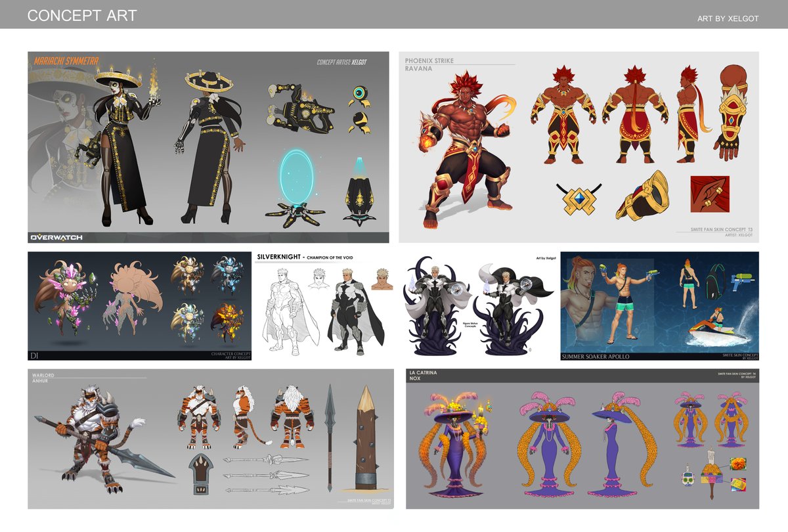Open the Warlord Anhur concept image
Viewport: 788px width, 532px height.
click(211, 439)
